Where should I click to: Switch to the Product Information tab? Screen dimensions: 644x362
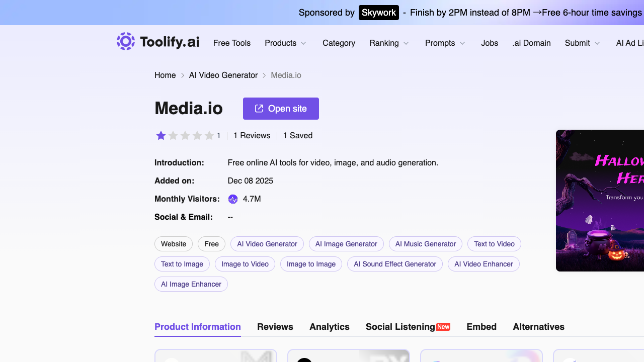pyautogui.click(x=198, y=327)
